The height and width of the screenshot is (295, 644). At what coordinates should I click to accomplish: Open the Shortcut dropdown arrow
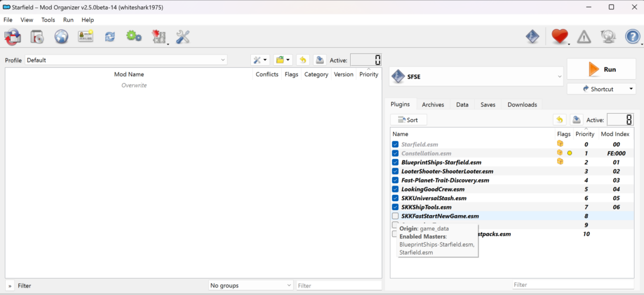(631, 89)
